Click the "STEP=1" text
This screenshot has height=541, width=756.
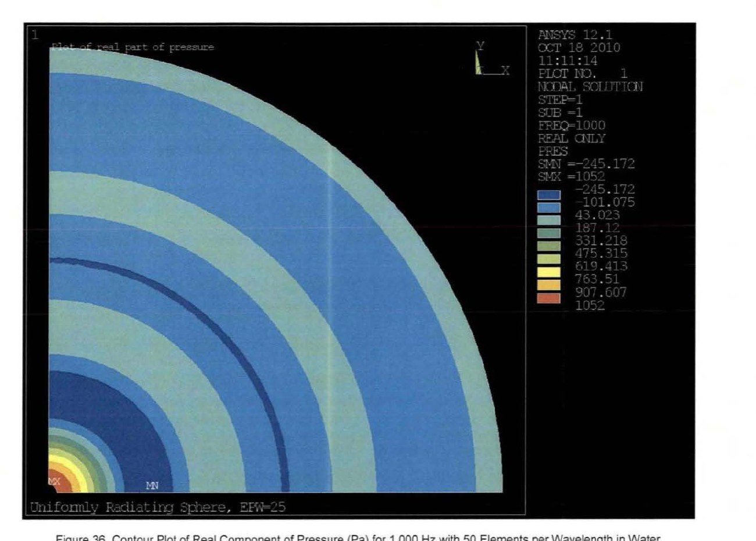click(561, 99)
